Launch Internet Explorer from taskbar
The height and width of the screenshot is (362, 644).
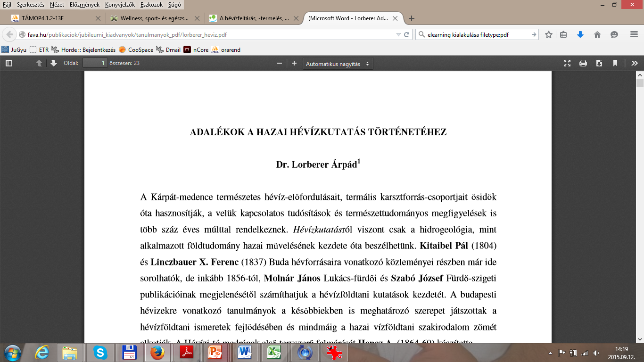[43, 352]
